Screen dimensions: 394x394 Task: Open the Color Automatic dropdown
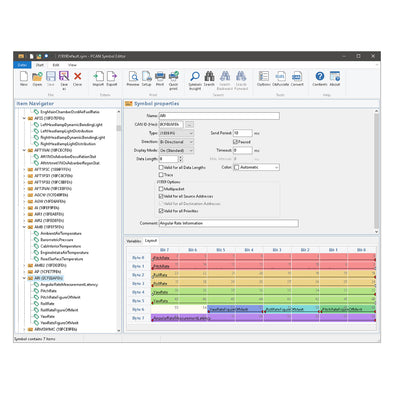(256, 167)
